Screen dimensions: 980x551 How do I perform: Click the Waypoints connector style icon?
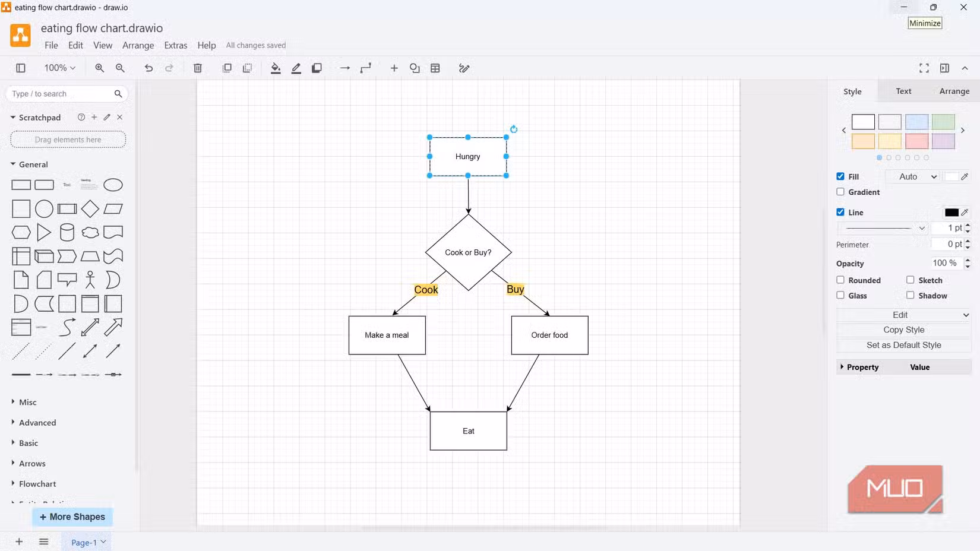[366, 68]
